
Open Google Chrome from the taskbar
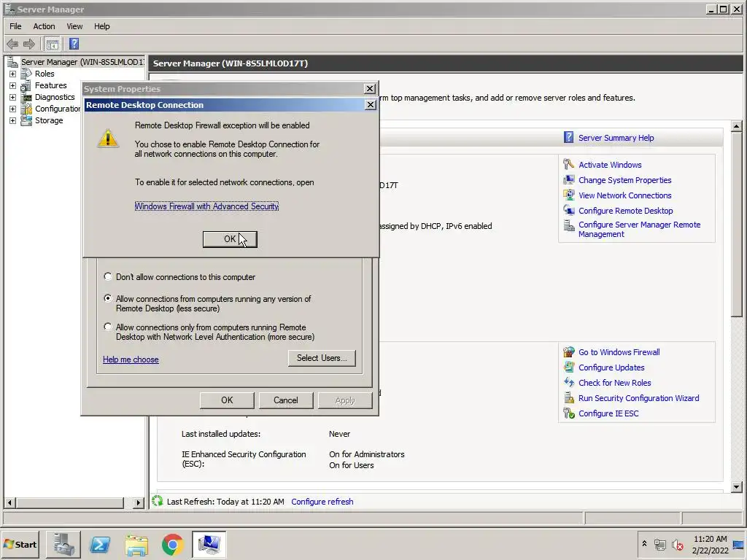tap(172, 545)
